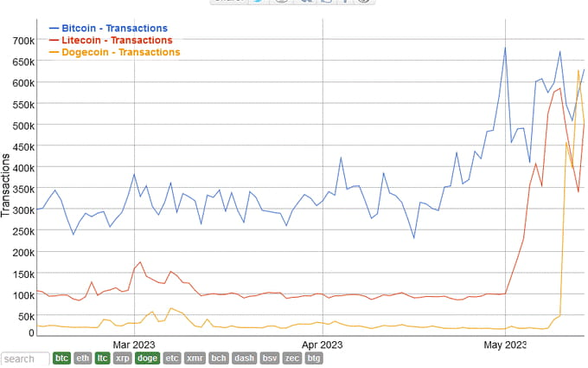Enable the eth coin button
Image resolution: width=588 pixels, height=368 pixels.
click(82, 358)
